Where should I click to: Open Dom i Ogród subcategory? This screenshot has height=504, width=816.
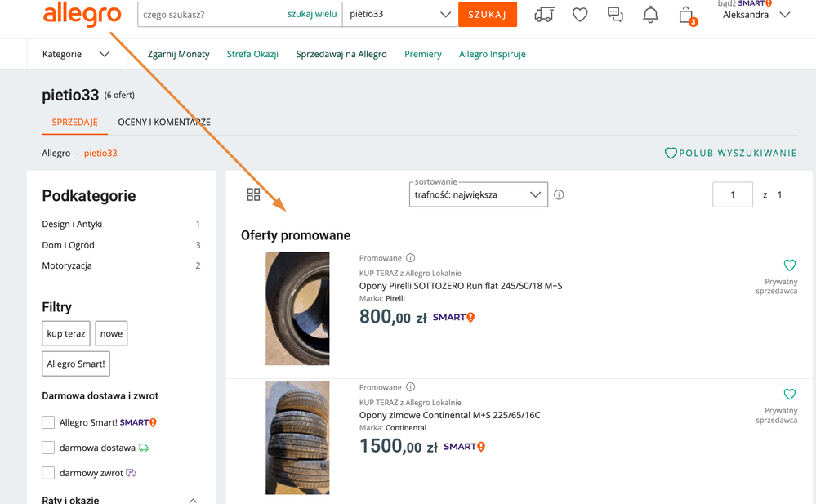[x=68, y=245]
